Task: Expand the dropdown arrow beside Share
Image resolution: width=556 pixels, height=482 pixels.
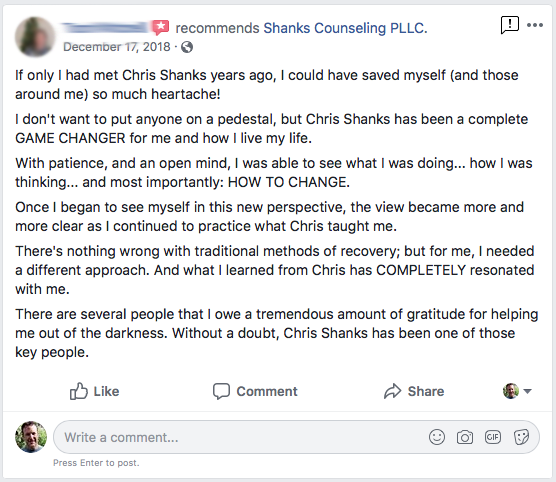Action: click(527, 391)
